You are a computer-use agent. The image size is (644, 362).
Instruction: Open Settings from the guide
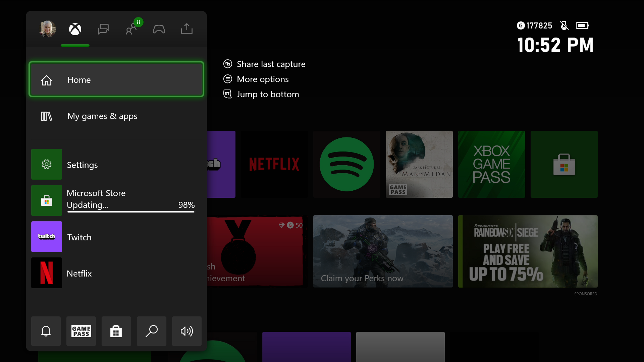[116, 164]
